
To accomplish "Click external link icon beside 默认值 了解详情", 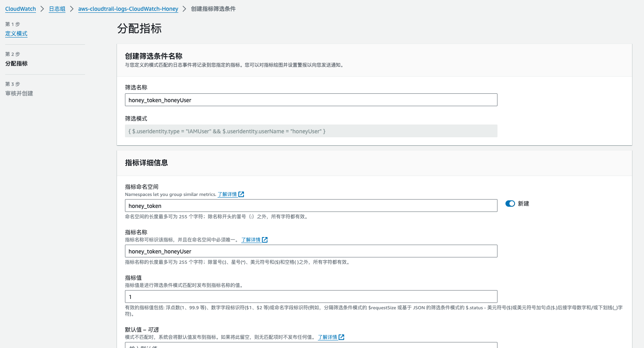I will click(x=341, y=337).
